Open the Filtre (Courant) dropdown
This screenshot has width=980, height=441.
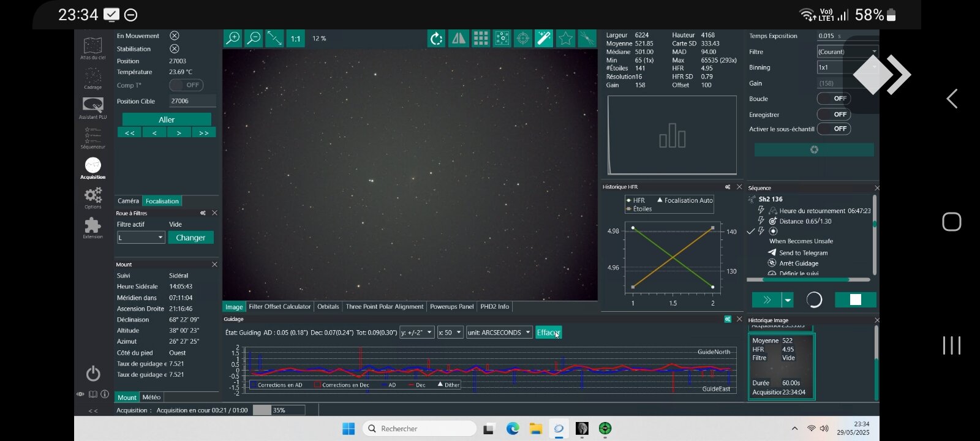point(848,51)
